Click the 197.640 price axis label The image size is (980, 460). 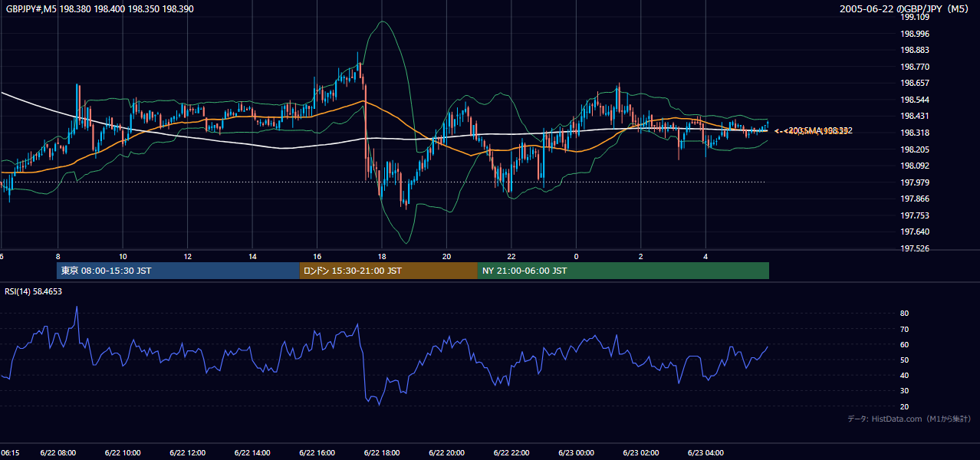click(914, 232)
